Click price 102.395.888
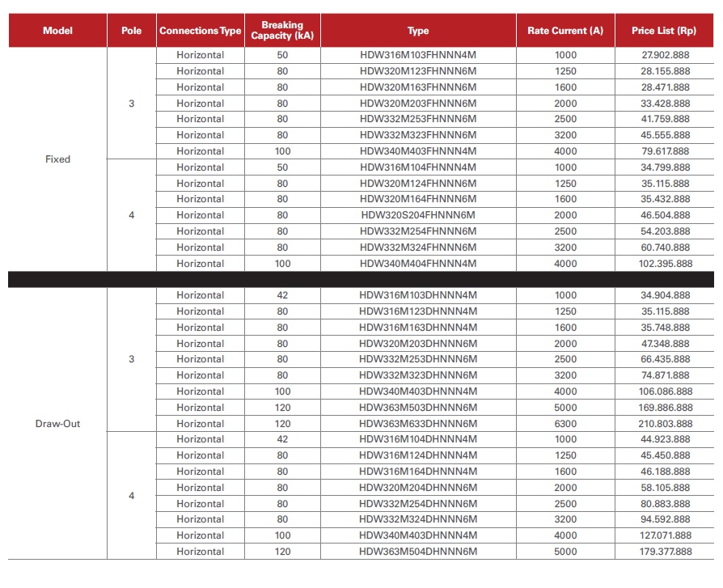Screen dimensions: 723x588 point(666,264)
